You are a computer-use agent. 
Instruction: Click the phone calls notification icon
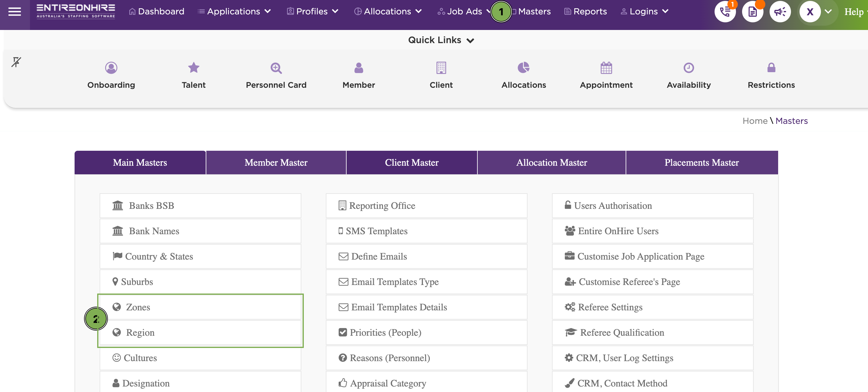(725, 12)
